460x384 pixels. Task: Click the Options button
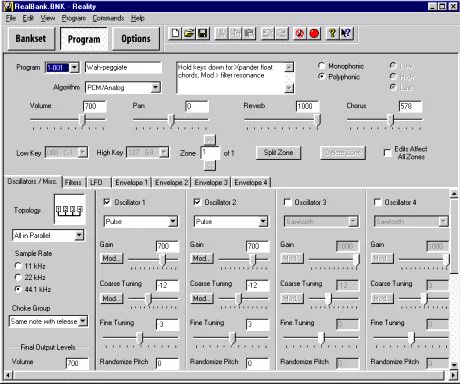(136, 39)
